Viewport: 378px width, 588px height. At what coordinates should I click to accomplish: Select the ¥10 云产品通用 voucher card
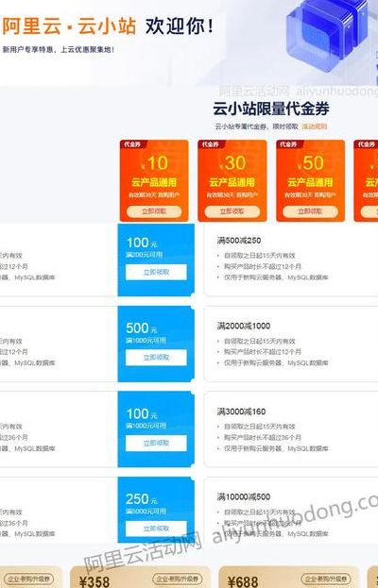tap(154, 181)
